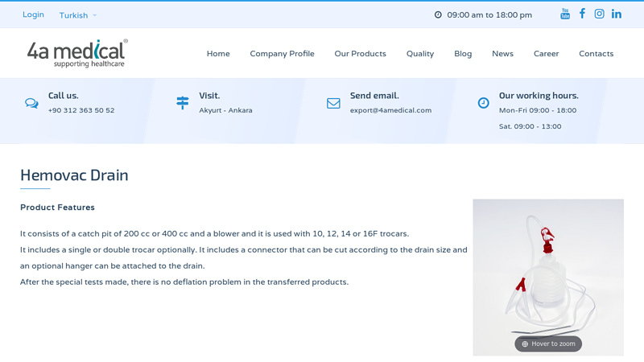Viewport: 644px width, 362px height.
Task: Visit the LinkedIn icon link
Action: 617,14
